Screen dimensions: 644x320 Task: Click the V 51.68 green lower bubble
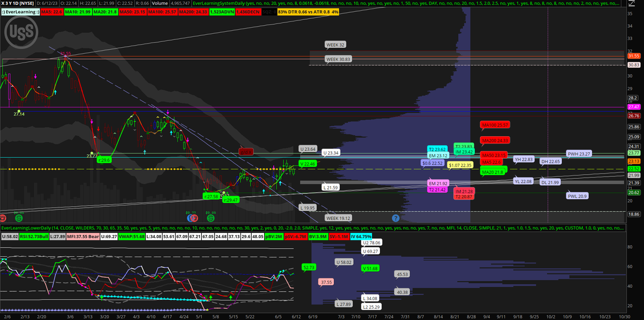(371, 268)
